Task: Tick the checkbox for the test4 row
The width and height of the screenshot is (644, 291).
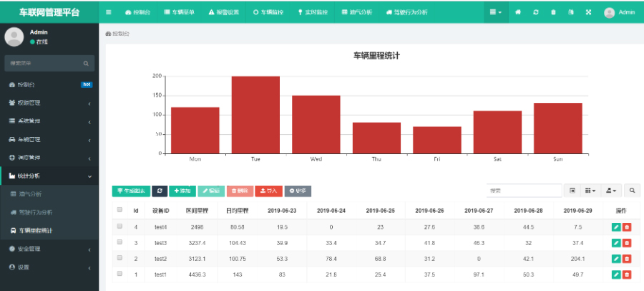Action: point(119,226)
